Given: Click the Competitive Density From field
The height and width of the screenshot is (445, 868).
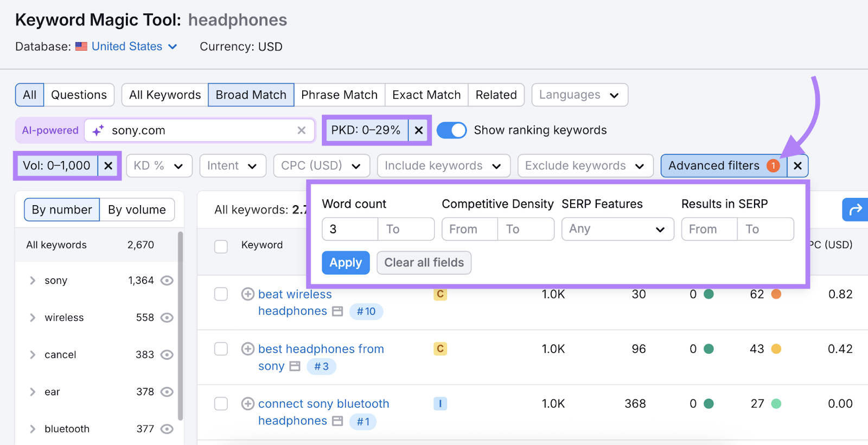Looking at the screenshot, I should coord(469,229).
